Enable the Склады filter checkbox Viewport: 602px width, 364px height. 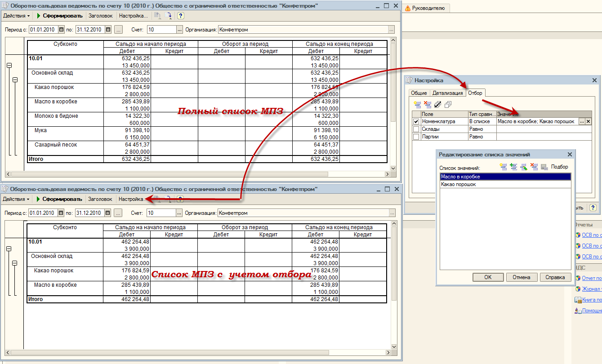point(416,129)
